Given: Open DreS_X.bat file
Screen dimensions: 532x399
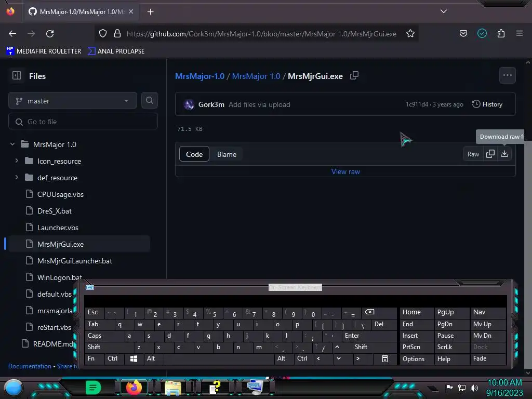Looking at the screenshot, I should (54, 211).
